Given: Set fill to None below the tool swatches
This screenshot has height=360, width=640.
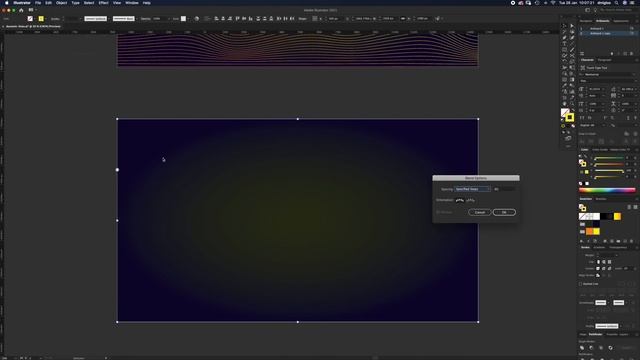Looking at the screenshot, I should (x=573, y=126).
